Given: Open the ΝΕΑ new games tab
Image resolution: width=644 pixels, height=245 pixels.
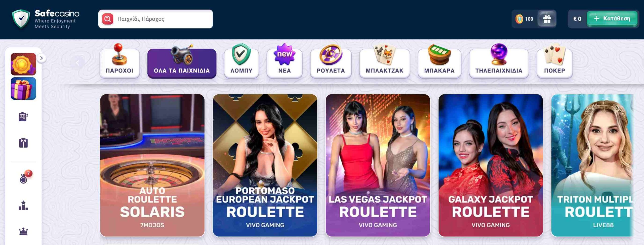Looking at the screenshot, I should (x=285, y=63).
